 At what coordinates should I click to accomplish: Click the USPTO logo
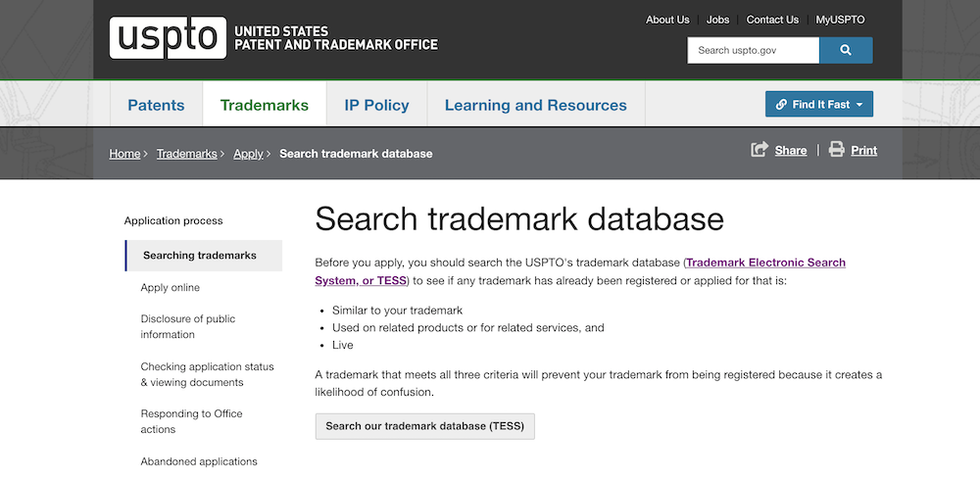(168, 38)
